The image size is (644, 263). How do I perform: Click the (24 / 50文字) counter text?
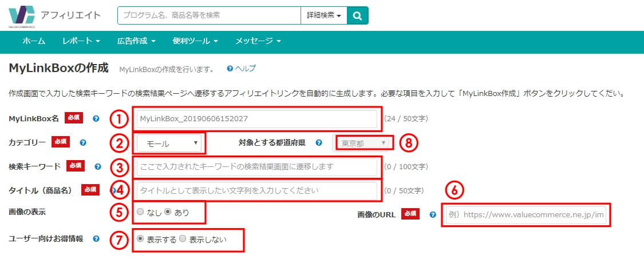pos(406,119)
